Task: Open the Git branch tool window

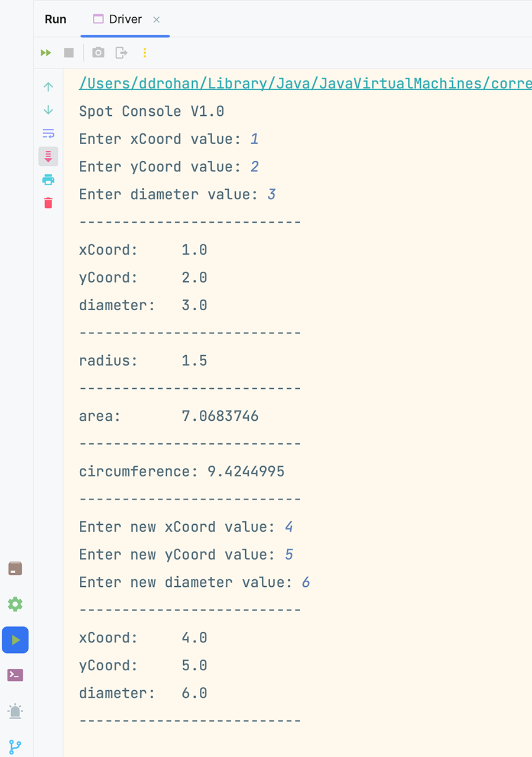Action: point(15,746)
